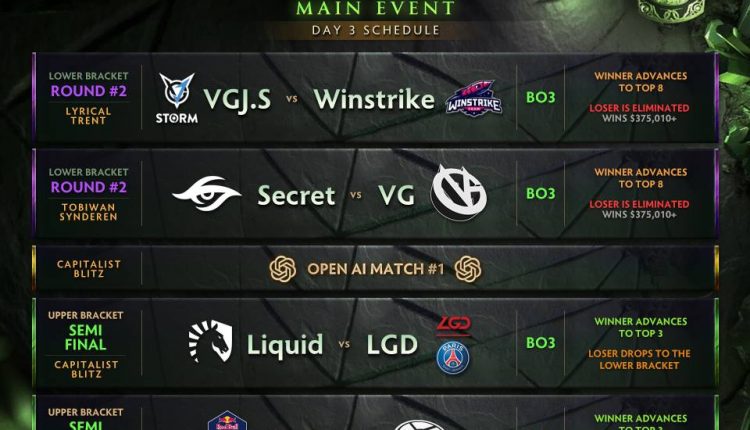
Task: Click the left OpenAI logo
Action: [282, 269]
